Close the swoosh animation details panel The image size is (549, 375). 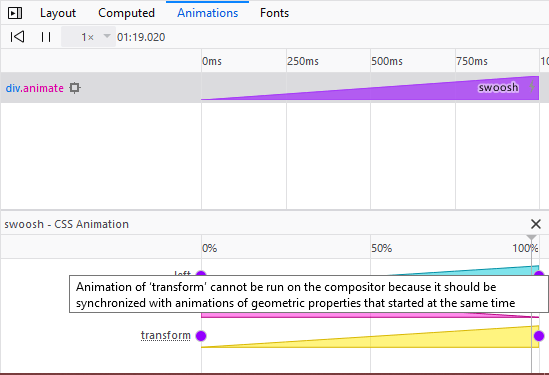click(x=536, y=224)
